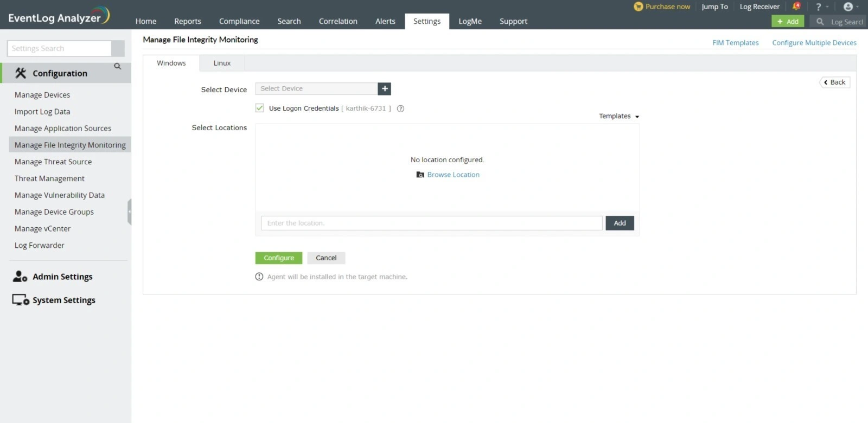Open the Alerts tab
The image size is (868, 423).
[385, 21]
